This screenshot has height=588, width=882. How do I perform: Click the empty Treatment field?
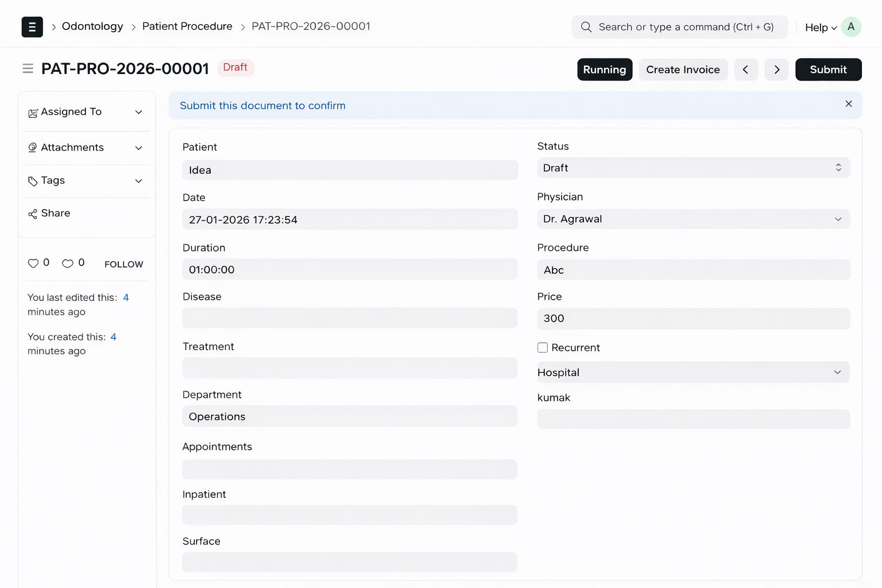(350, 368)
